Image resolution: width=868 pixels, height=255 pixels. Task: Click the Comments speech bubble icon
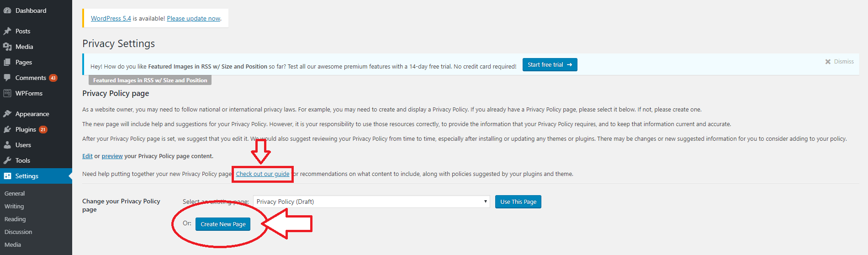7,78
